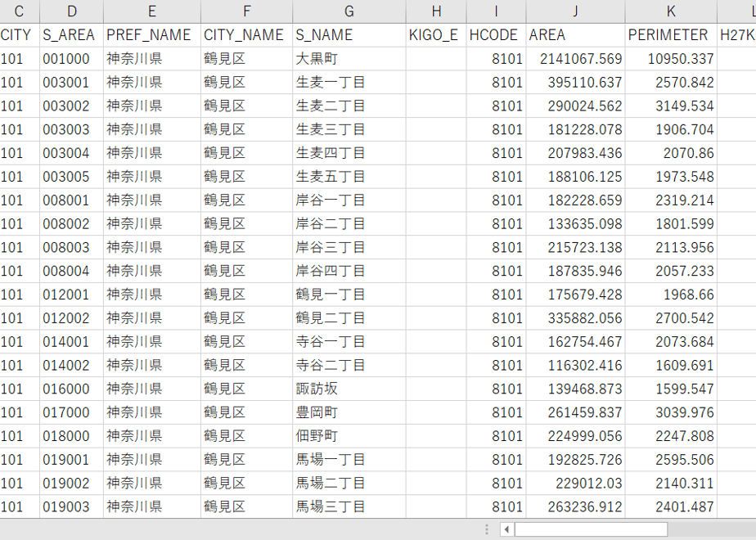Select cell containing 馬場三丁目
The image size is (756, 540).
pos(349,507)
